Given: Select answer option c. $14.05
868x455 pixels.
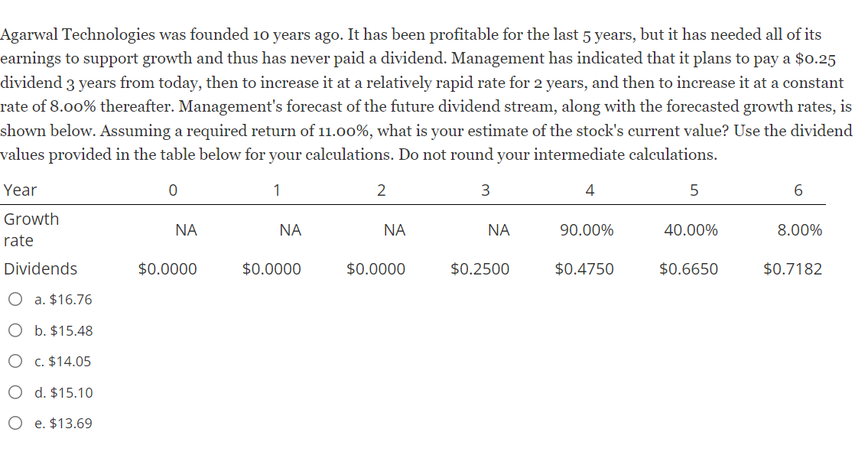Looking at the screenshot, I should (x=15, y=361).
